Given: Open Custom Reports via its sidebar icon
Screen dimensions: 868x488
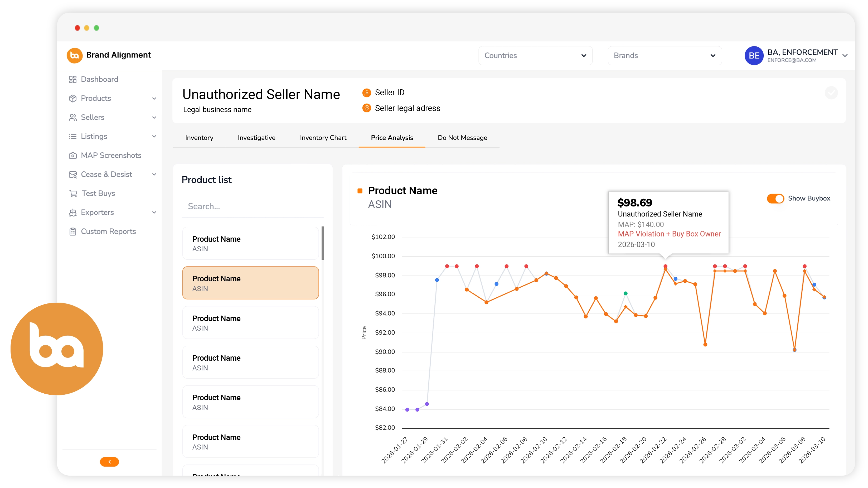Looking at the screenshot, I should [73, 231].
